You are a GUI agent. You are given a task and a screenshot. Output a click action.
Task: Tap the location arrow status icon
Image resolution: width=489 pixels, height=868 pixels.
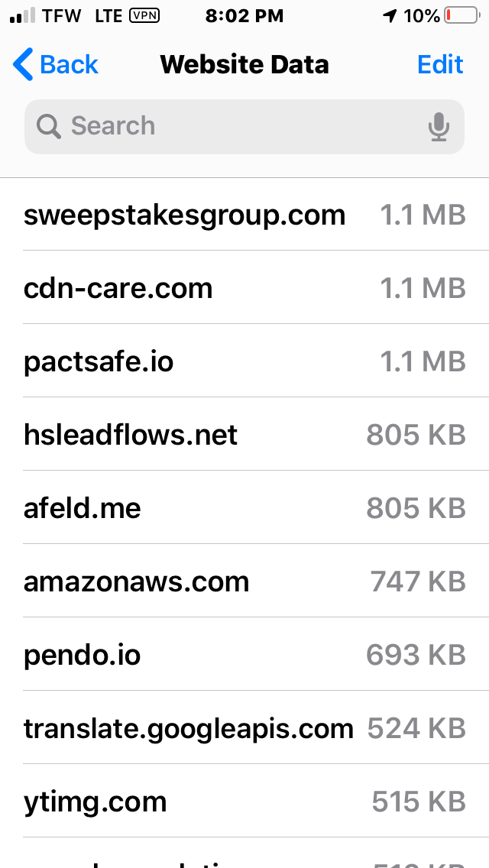click(390, 16)
